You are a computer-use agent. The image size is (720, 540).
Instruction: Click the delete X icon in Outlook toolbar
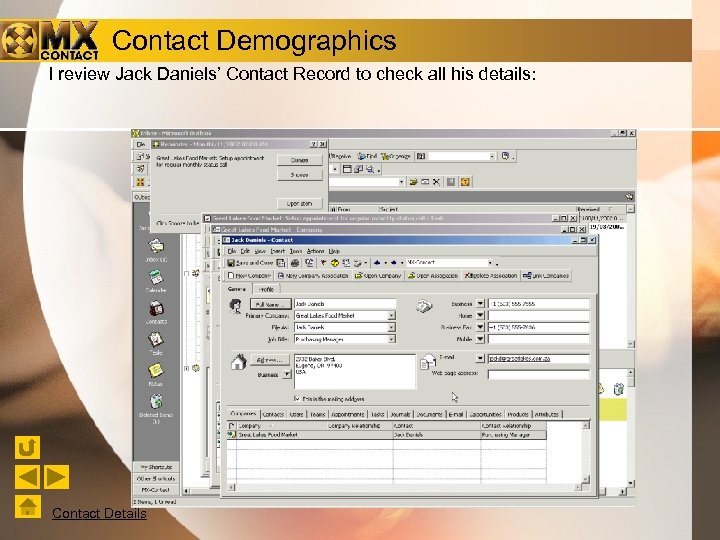pyautogui.click(x=436, y=182)
